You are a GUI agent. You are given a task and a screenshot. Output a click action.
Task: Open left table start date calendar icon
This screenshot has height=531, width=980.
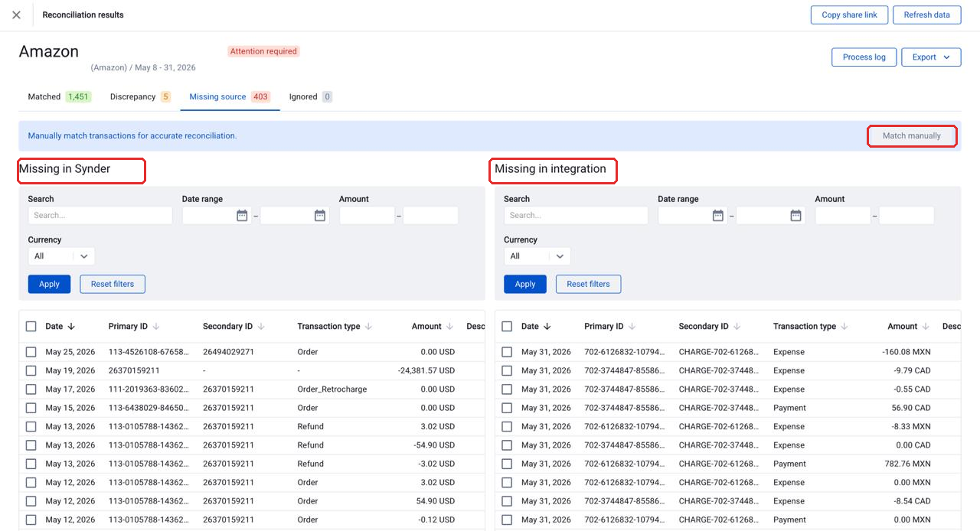click(x=242, y=216)
